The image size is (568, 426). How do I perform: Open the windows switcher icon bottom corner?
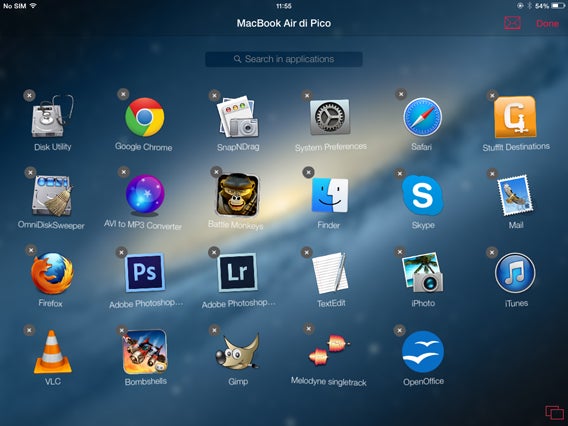point(555,413)
